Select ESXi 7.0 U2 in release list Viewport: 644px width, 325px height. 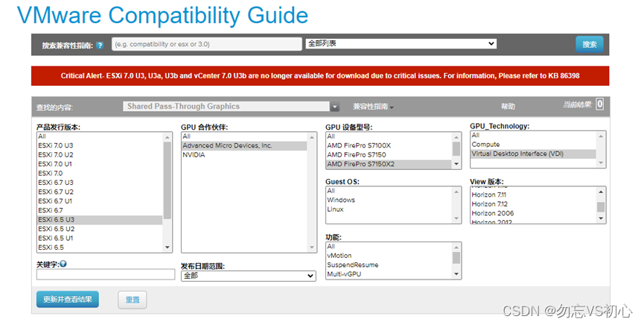[100, 155]
